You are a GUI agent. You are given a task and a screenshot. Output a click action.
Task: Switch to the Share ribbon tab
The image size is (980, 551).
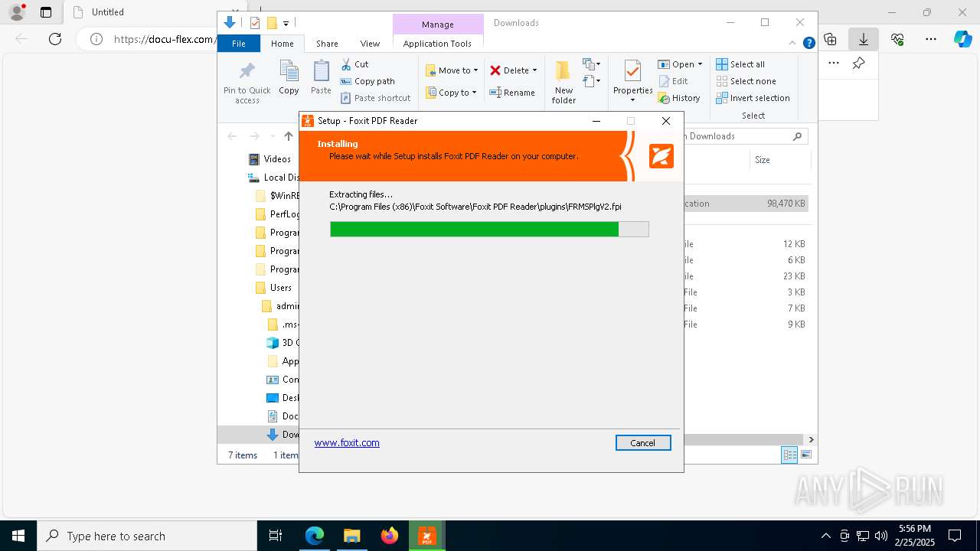point(327,44)
